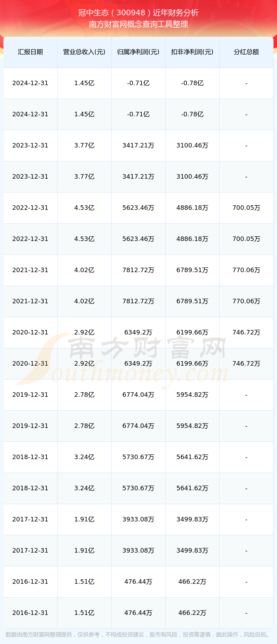The width and height of the screenshot is (277, 644).
Task: Click the lower 770.06万 dividend cell
Action: point(246,301)
